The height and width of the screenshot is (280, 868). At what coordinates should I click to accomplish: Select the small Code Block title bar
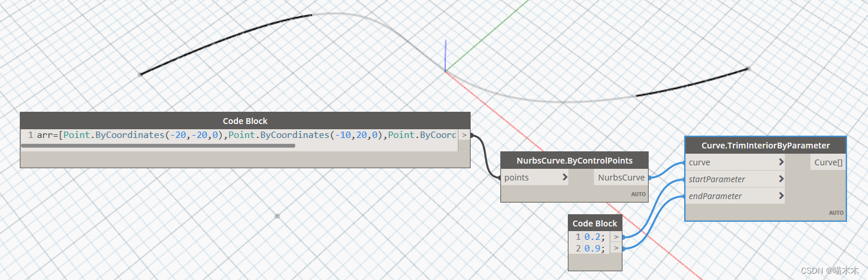click(x=595, y=223)
